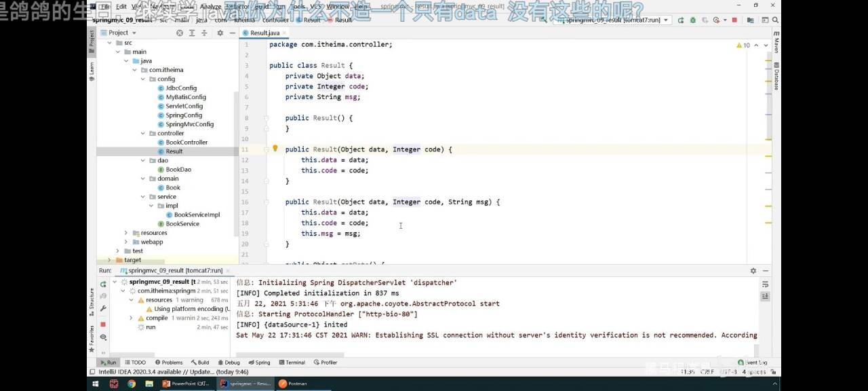Expand the webapp folder node
The height and width of the screenshot is (391, 868).
pos(126,242)
